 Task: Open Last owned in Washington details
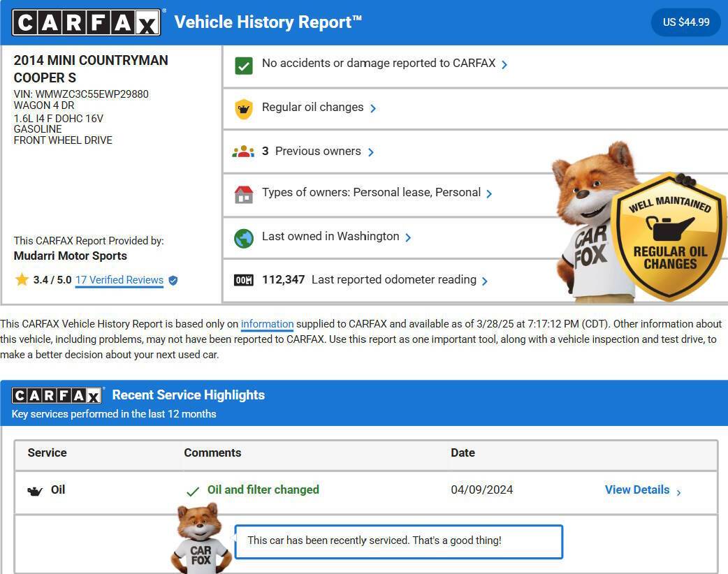tap(330, 236)
